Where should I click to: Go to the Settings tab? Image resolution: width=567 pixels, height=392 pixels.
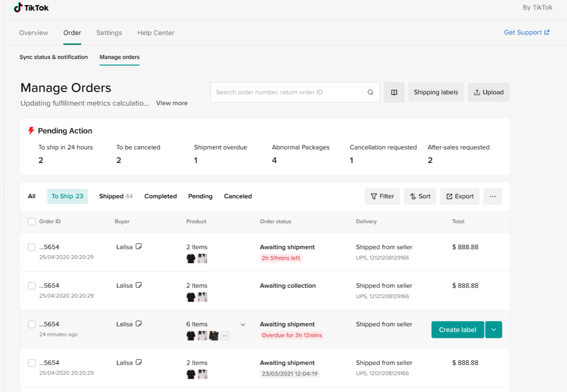pos(109,33)
